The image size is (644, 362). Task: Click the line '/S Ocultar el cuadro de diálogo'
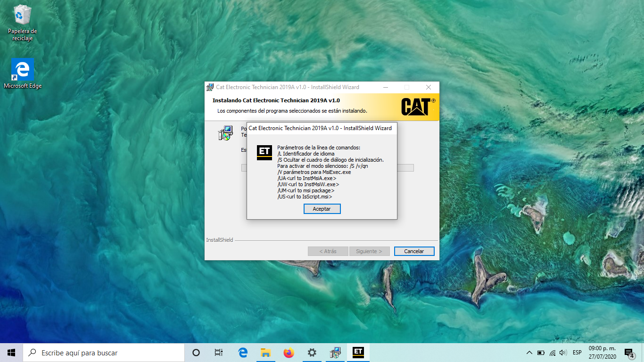(330, 160)
